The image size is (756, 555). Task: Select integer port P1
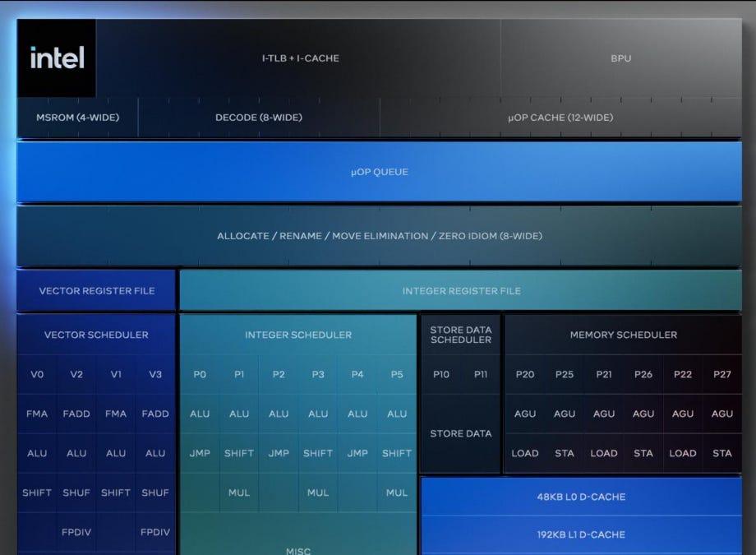pos(239,374)
